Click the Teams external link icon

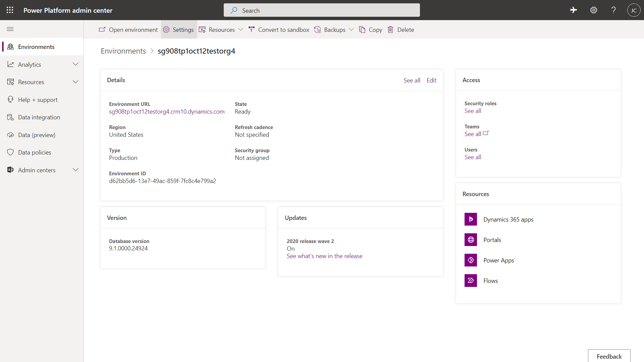486,133
